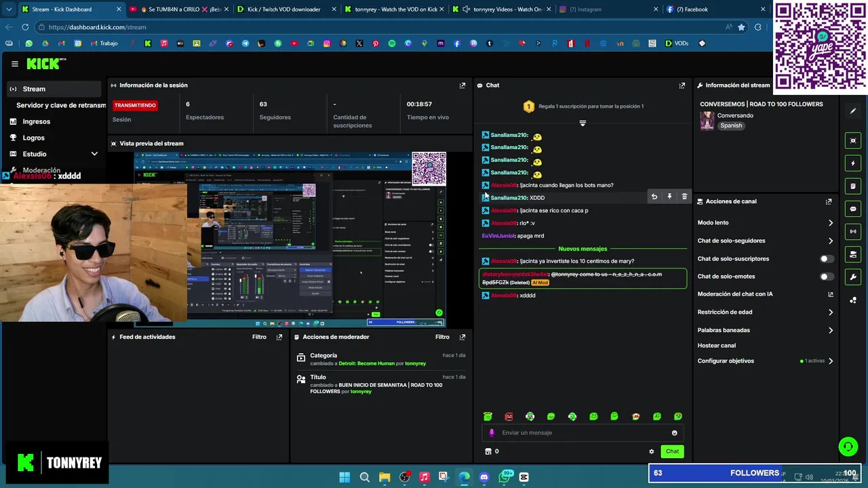Open the hamburger menu next to Kick logo
This screenshot has height=488, width=868.
tap(14, 64)
